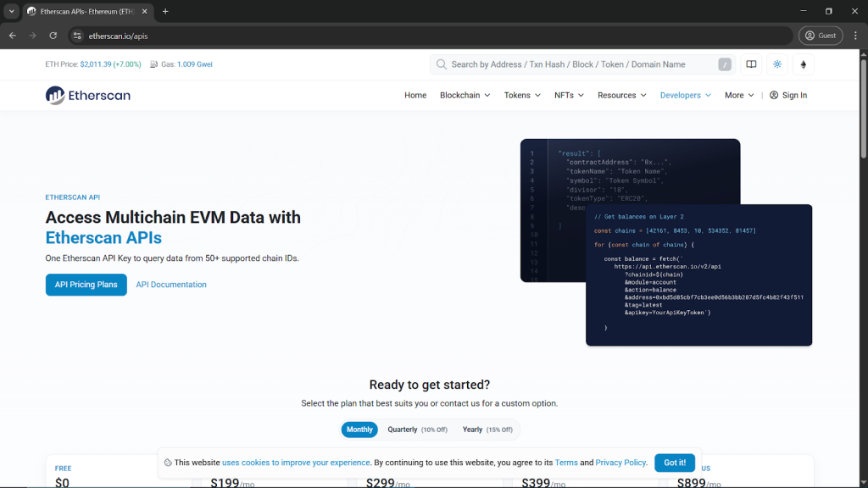Open the API Documentation link
The image size is (868, 488).
(x=171, y=285)
